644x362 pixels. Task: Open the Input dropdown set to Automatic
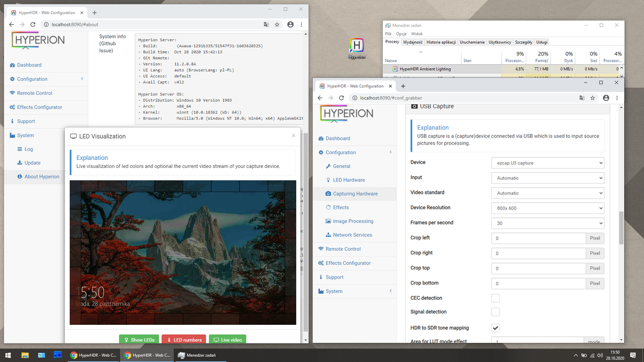pyautogui.click(x=547, y=178)
